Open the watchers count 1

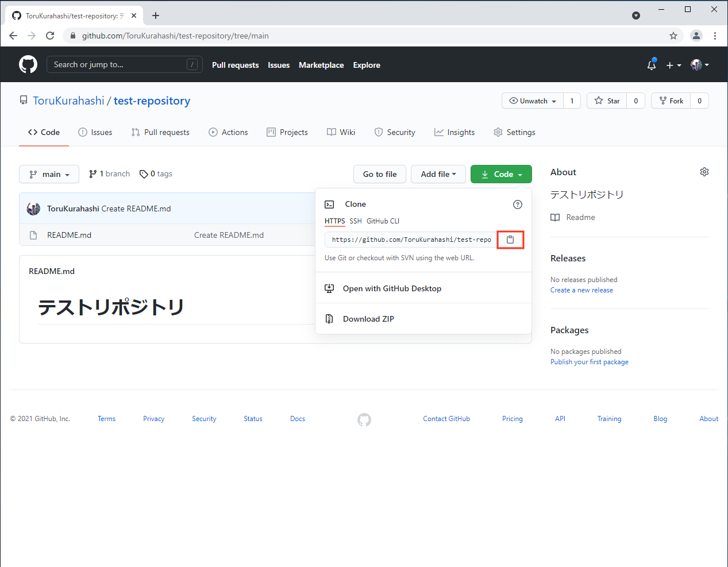[572, 101]
